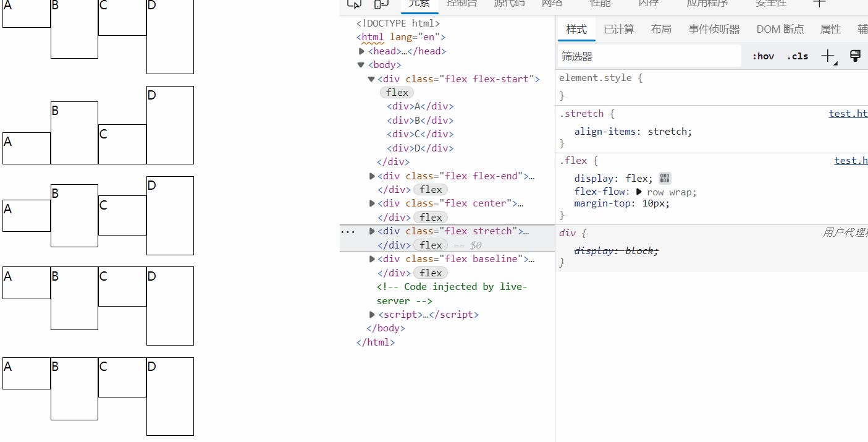Click box B in the bottom page row

(74, 389)
